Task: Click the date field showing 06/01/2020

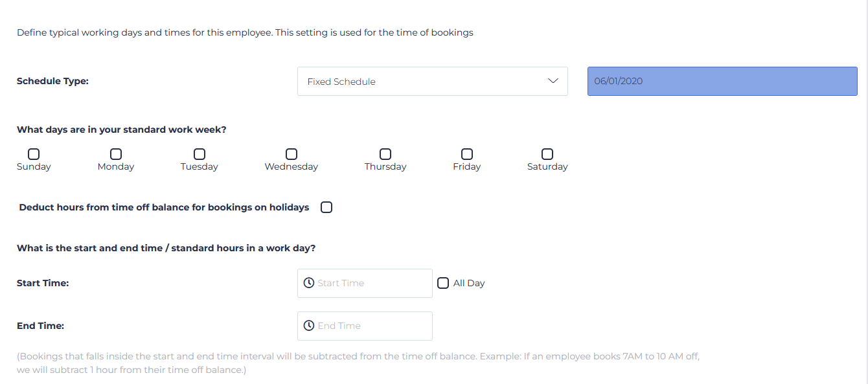Action: 721,81
